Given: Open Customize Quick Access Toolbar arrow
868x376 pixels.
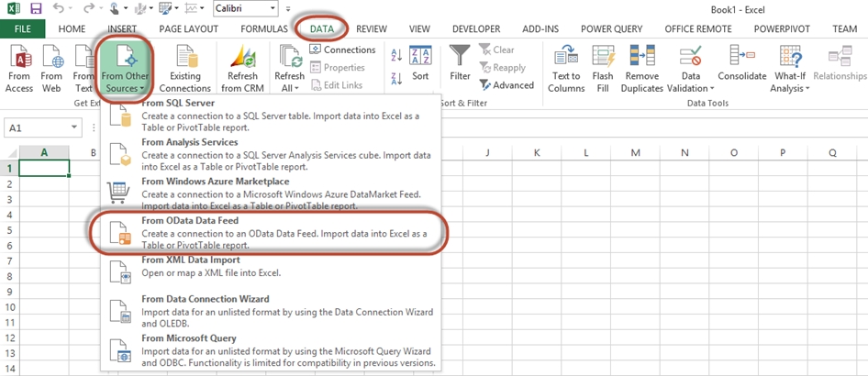Looking at the screenshot, I should 288,9.
